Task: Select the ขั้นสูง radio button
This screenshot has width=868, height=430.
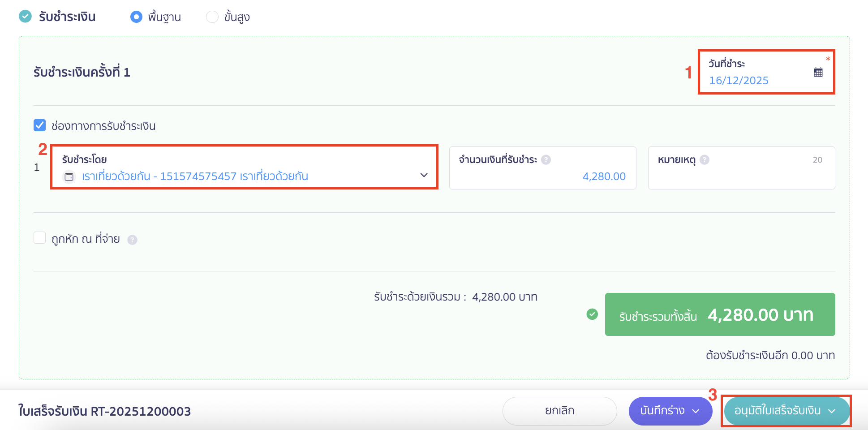Action: [x=212, y=17]
